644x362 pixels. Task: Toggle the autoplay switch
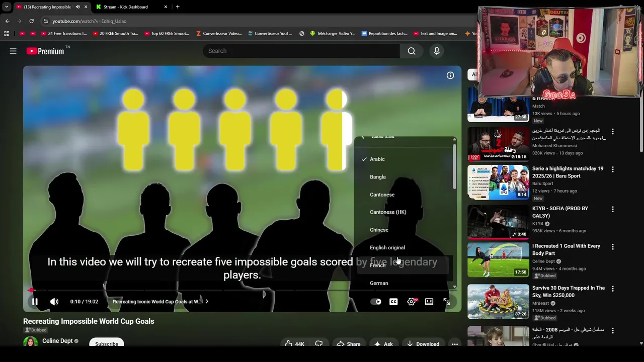click(376, 302)
